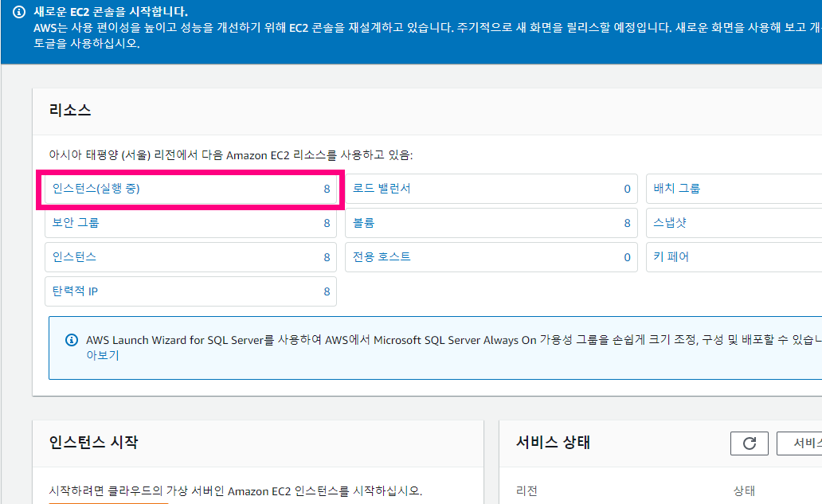Open 키 페어 resource link
This screenshot has height=504, width=822.
click(671, 256)
